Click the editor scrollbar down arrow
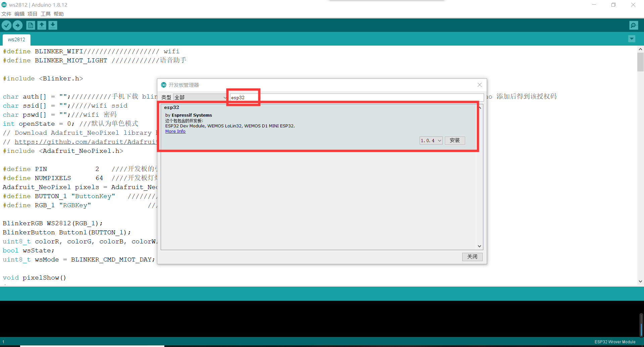 point(640,282)
